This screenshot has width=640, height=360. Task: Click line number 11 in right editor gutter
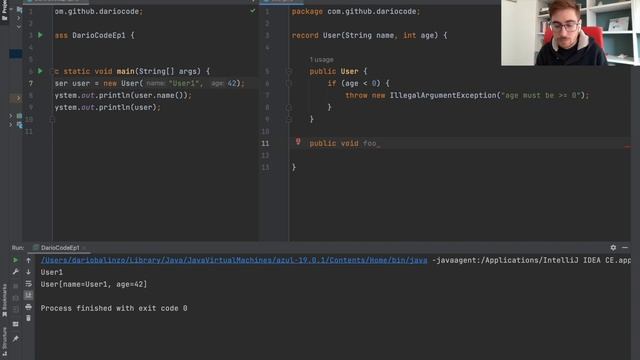[265, 143]
